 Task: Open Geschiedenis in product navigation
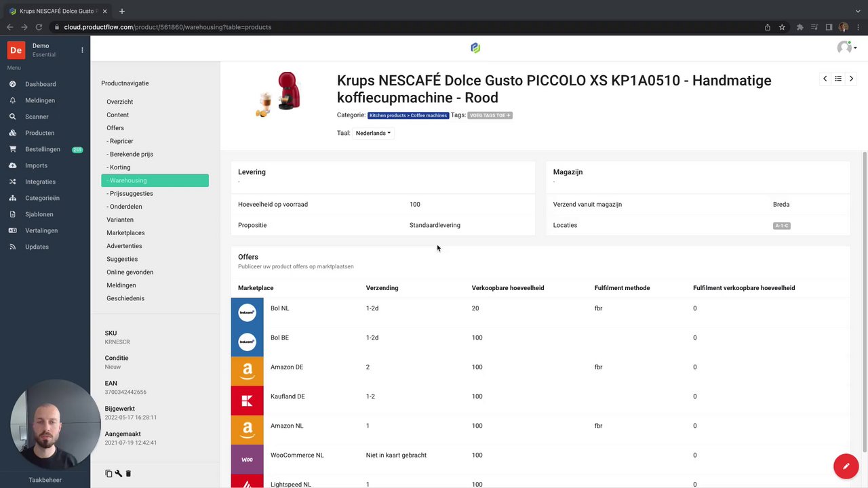click(x=125, y=298)
